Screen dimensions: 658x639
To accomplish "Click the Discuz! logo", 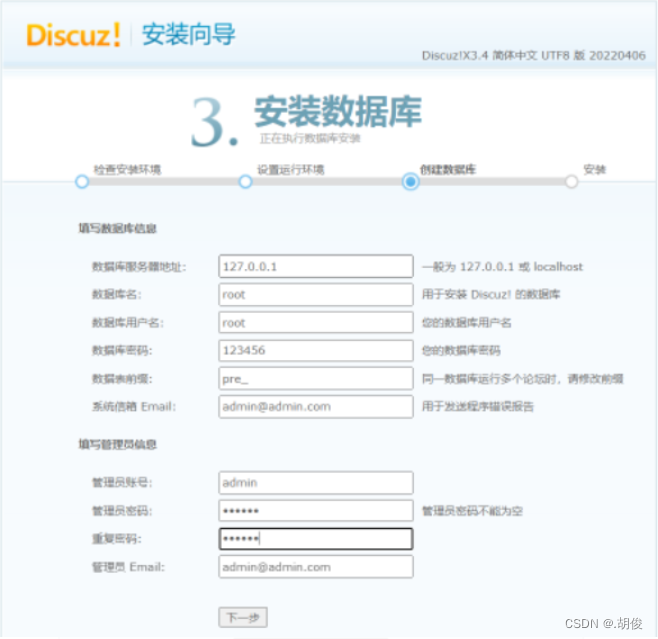I will tap(74, 34).
